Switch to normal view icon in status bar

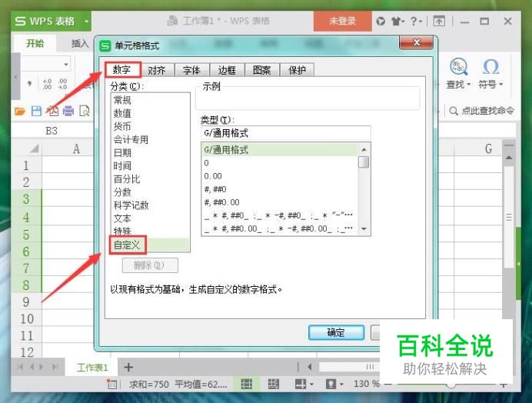pos(246,384)
